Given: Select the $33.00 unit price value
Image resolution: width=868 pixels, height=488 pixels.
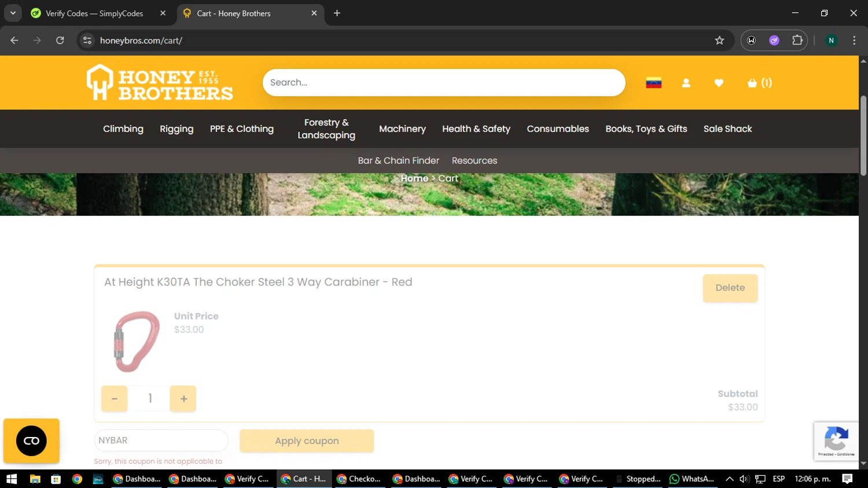Looking at the screenshot, I should (189, 329).
